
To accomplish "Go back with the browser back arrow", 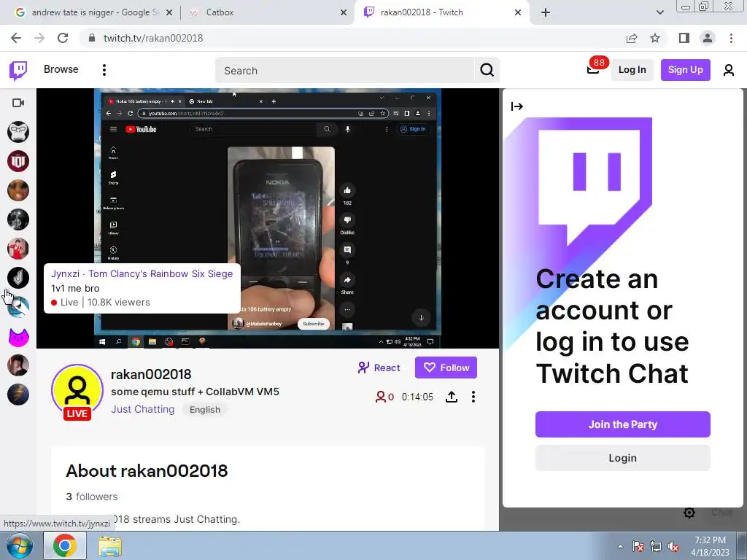I will click(16, 38).
